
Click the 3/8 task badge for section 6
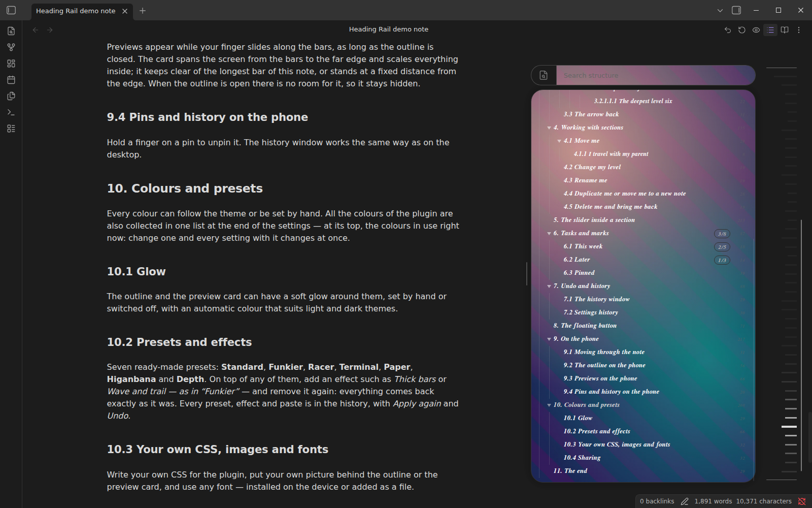pyautogui.click(x=722, y=234)
